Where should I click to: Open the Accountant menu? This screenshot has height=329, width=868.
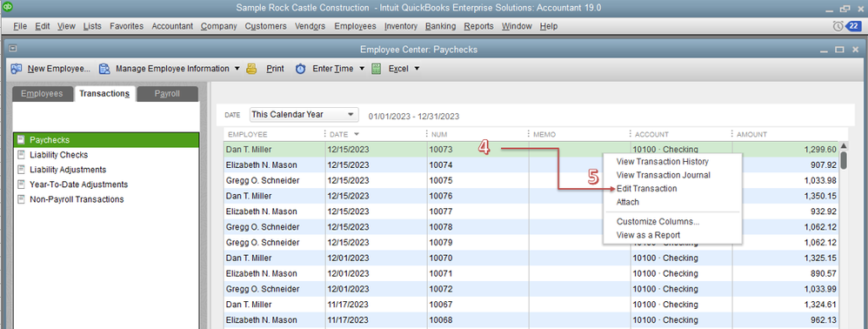pyautogui.click(x=172, y=26)
